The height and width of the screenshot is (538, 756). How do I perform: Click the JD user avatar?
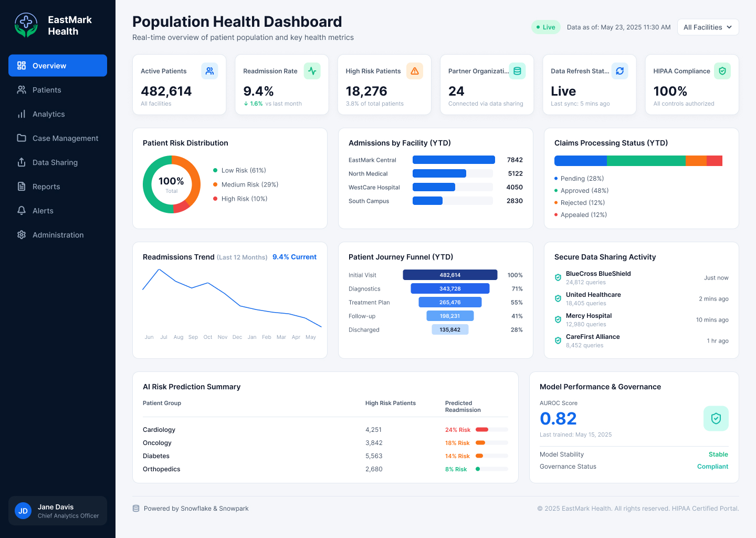tap(23, 511)
